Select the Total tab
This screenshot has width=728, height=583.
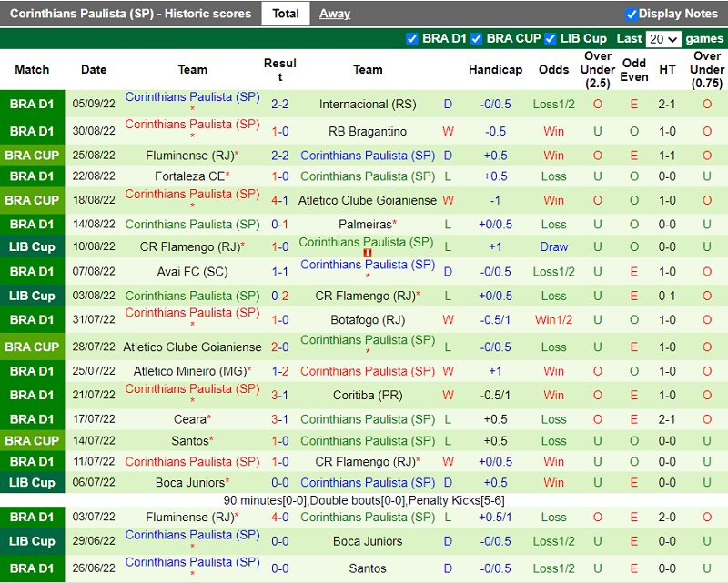point(285,14)
